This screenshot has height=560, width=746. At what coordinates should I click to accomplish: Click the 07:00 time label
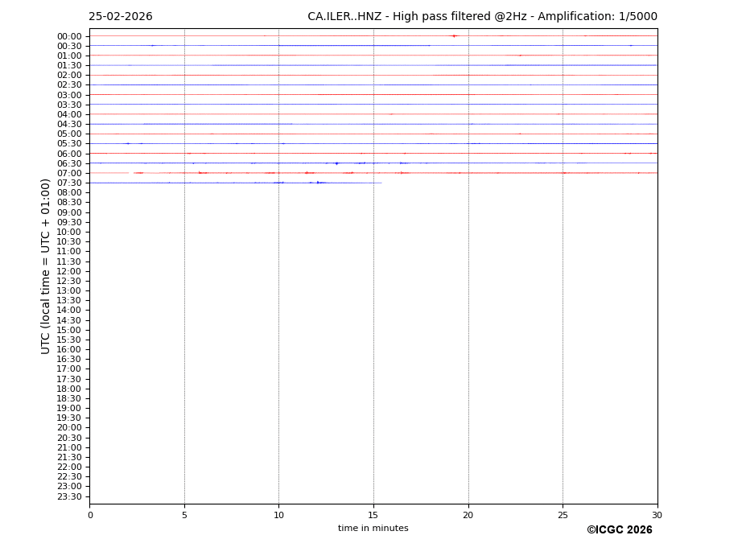click(x=68, y=173)
